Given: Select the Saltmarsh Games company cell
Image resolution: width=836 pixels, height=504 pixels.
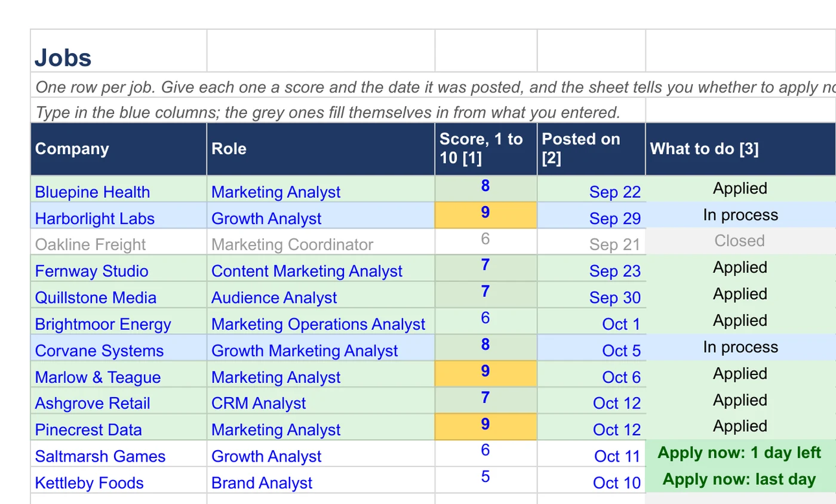Looking at the screenshot, I should 119,453.
